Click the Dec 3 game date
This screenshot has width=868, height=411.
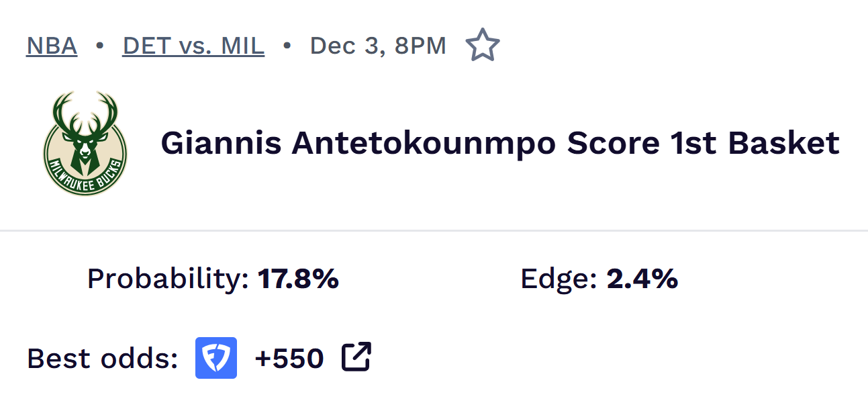coord(348,46)
